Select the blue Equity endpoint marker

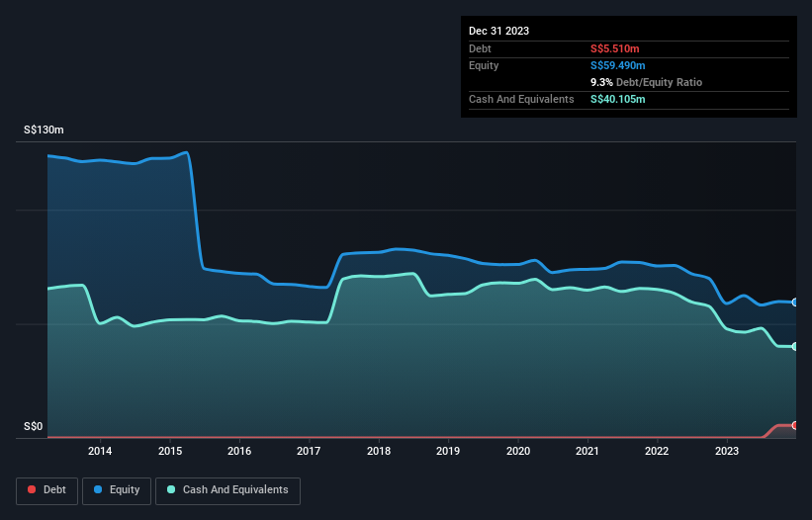point(794,303)
